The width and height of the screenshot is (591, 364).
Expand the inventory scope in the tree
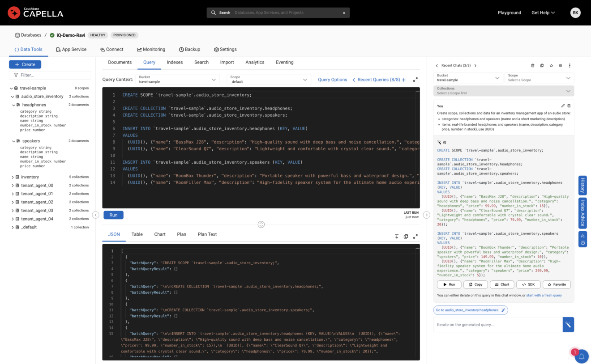[x=13, y=177]
